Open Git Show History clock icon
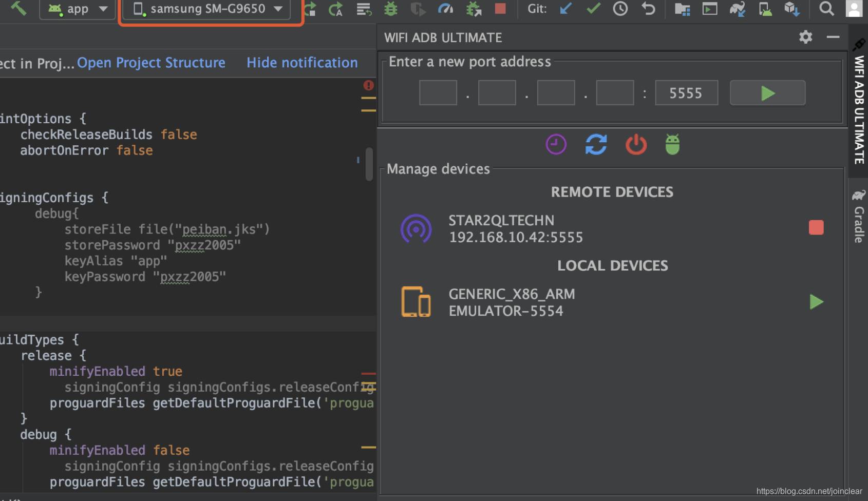 620,8
